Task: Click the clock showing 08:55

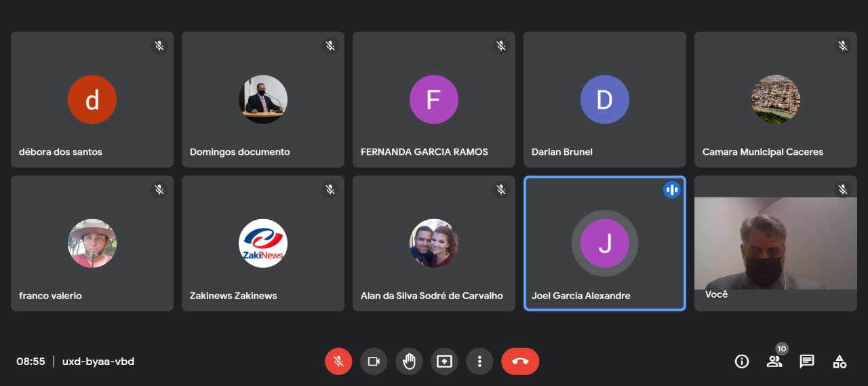Action: click(31, 362)
